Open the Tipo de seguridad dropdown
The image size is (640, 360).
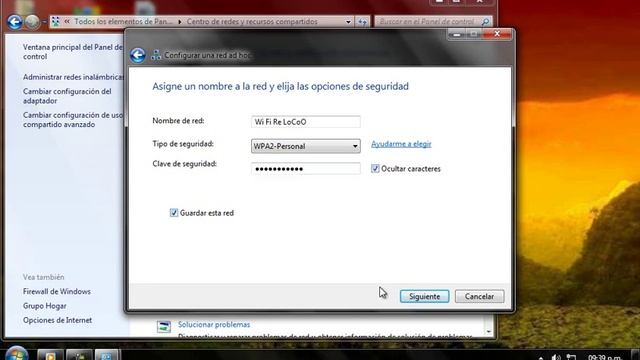tap(306, 146)
